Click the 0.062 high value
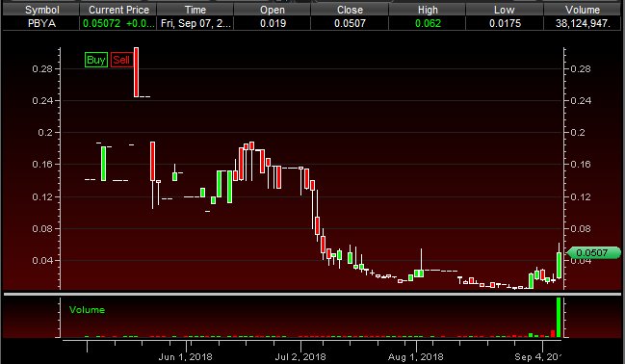 [x=428, y=23]
